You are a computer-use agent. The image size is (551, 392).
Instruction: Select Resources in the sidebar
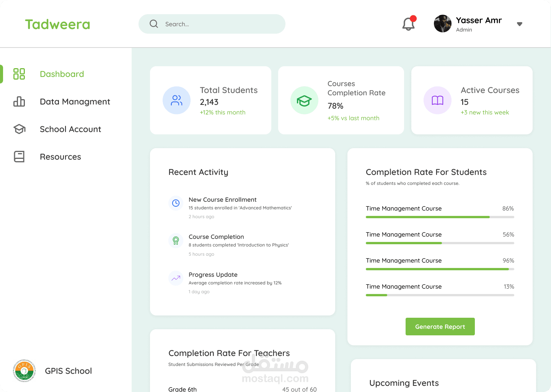click(60, 157)
